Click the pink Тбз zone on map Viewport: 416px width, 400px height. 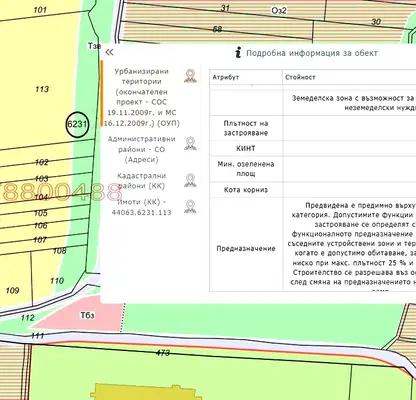click(87, 315)
